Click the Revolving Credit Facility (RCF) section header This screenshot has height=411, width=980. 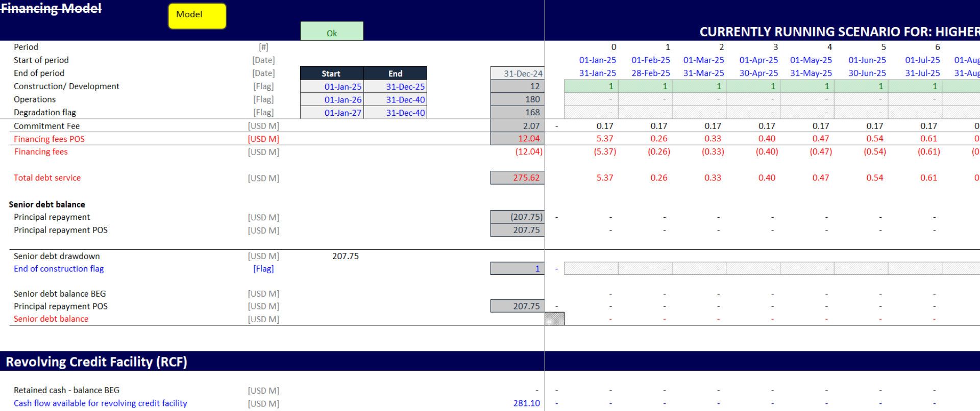tap(96, 362)
